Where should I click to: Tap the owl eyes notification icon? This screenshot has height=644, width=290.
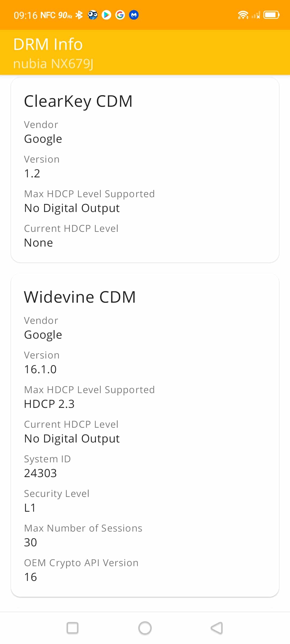point(93,15)
